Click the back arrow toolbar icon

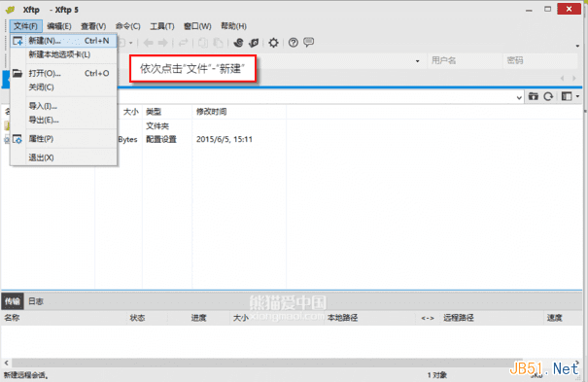(149, 43)
